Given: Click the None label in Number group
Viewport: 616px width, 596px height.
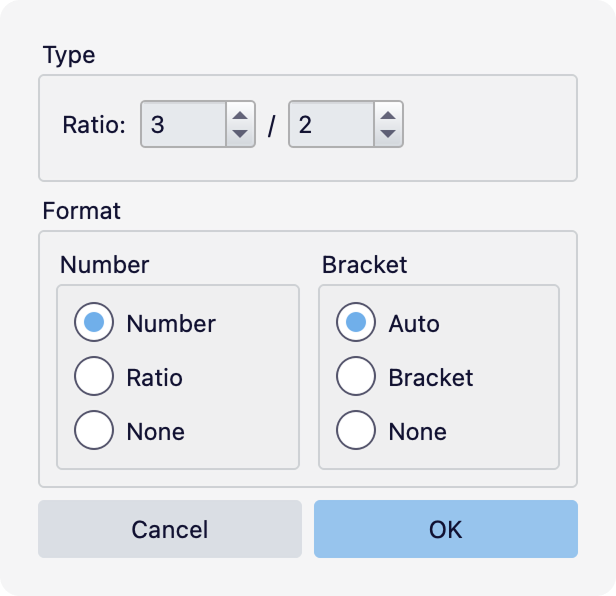Looking at the screenshot, I should [155, 432].
